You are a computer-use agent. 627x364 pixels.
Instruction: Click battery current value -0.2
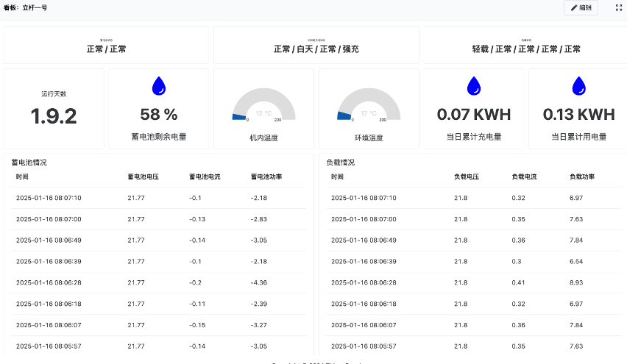coord(195,282)
